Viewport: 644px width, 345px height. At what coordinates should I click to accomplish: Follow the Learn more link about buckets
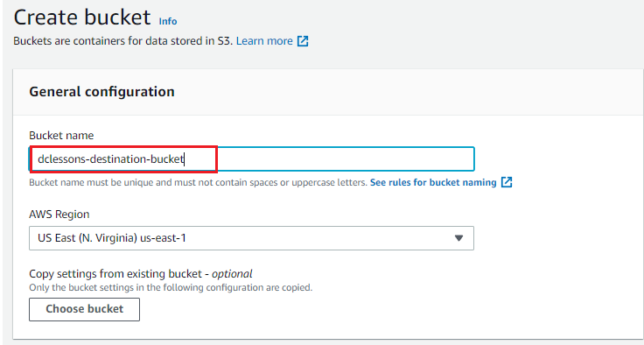click(x=264, y=41)
